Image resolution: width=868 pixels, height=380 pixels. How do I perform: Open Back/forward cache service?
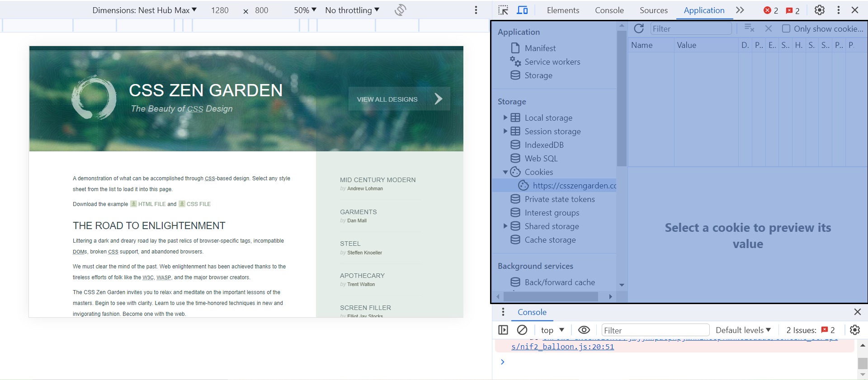560,282
